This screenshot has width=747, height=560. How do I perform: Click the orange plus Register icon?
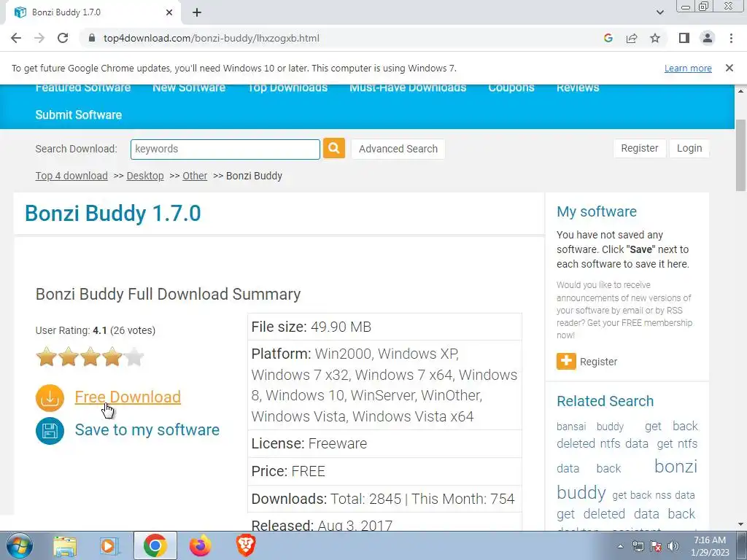[x=566, y=362]
